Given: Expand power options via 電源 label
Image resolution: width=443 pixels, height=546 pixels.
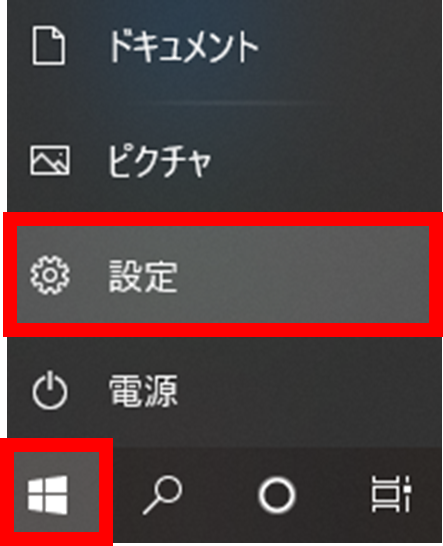Looking at the screenshot, I should pos(143,390).
